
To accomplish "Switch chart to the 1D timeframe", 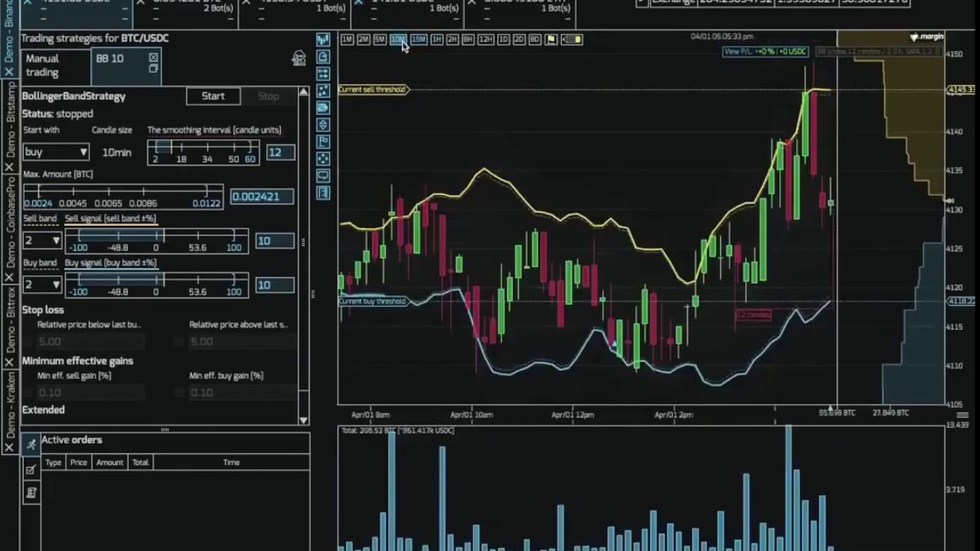I will [x=503, y=40].
